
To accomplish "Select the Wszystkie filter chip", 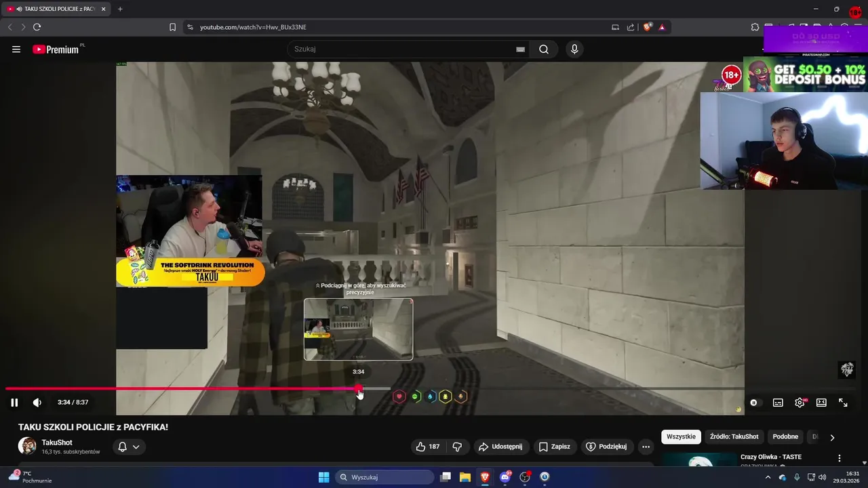I will 681,436.
